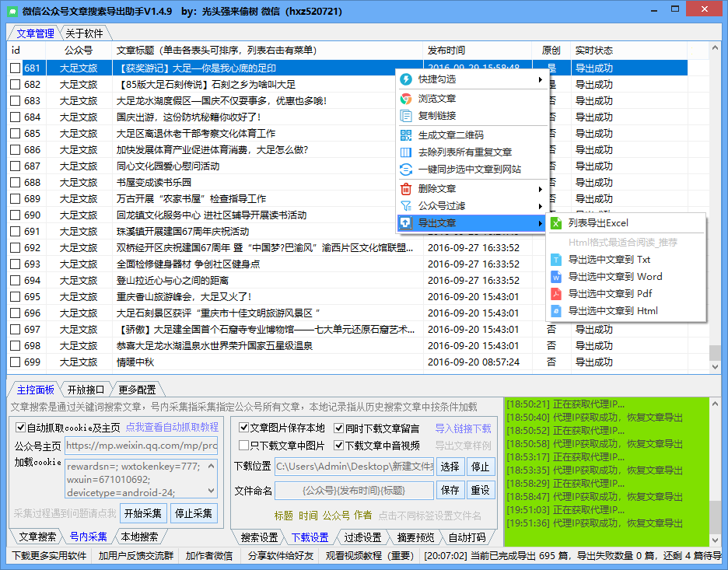Screen dimensions: 728x570
Task: Click the Html file icon in submenu
Action: coord(556,311)
